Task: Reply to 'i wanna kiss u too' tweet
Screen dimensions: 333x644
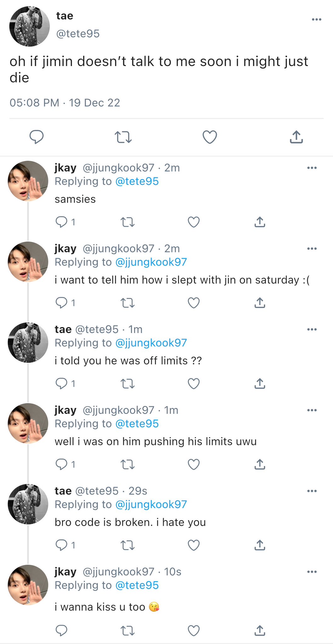Action: 61,630
